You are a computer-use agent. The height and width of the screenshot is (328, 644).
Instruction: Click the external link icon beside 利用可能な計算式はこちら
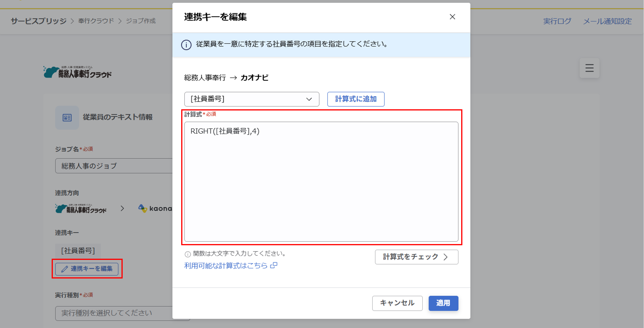point(274,265)
